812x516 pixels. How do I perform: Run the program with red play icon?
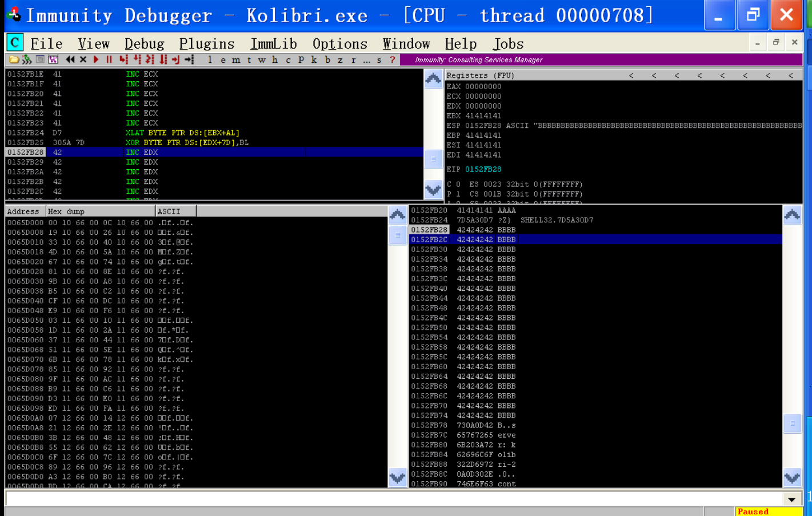[x=96, y=59]
